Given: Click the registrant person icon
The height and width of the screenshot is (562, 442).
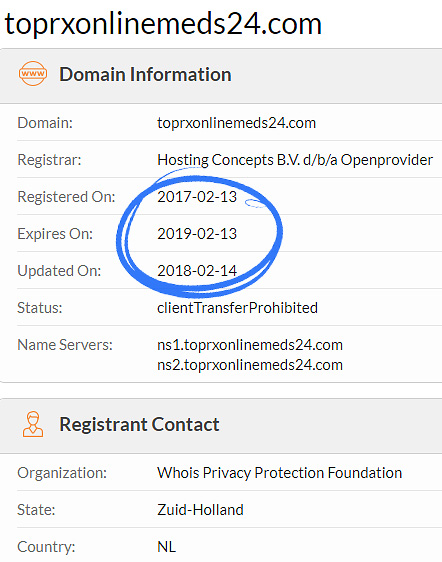Looking at the screenshot, I should [x=33, y=424].
